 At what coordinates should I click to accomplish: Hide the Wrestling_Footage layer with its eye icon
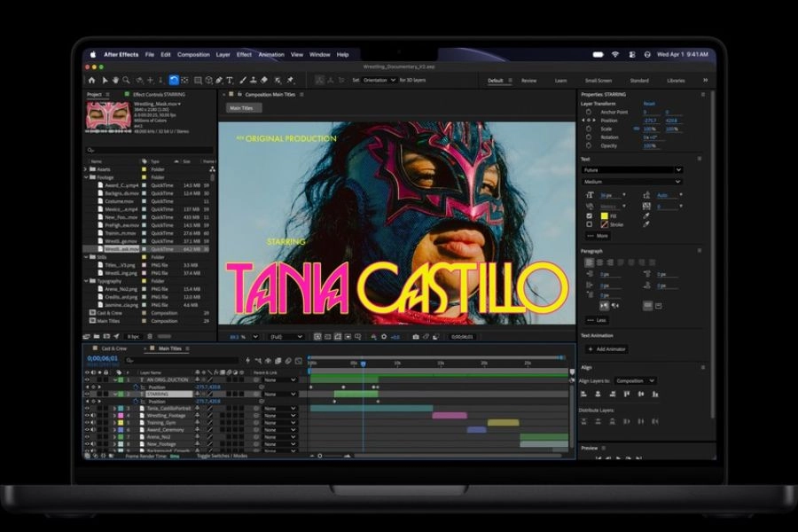[x=87, y=416]
